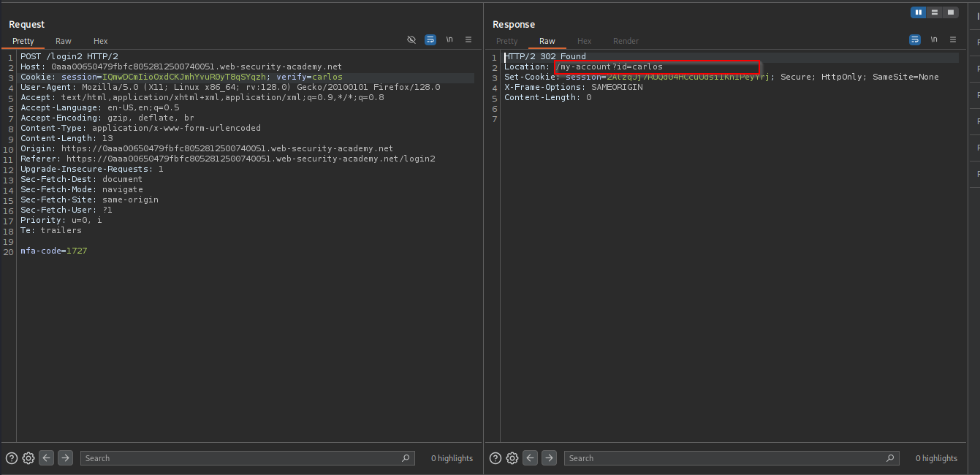The width and height of the screenshot is (980, 475).
Task: Select the side-by-side split layout
Action: 919,12
